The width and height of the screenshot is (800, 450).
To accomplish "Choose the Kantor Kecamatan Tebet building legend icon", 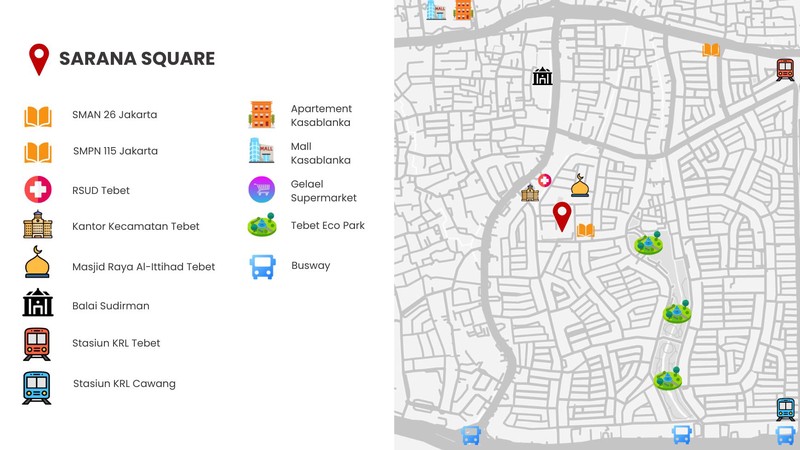I will coord(38,225).
